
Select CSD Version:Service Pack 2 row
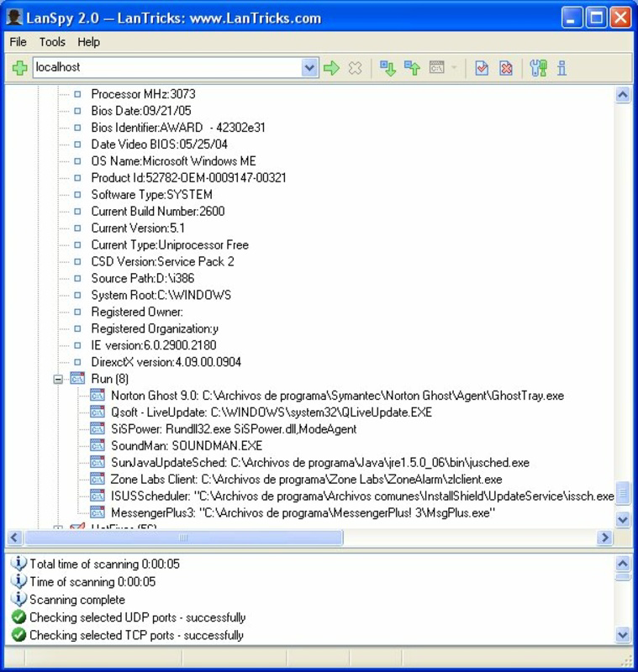coord(162,261)
